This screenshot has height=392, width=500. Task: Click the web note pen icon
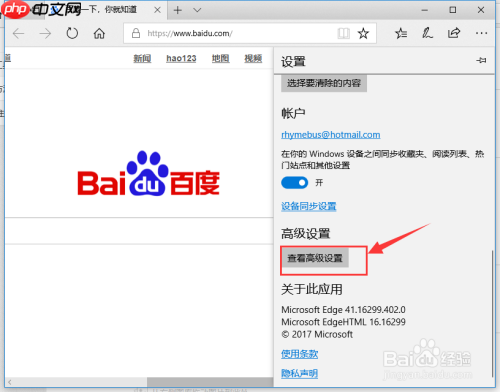[x=427, y=33]
